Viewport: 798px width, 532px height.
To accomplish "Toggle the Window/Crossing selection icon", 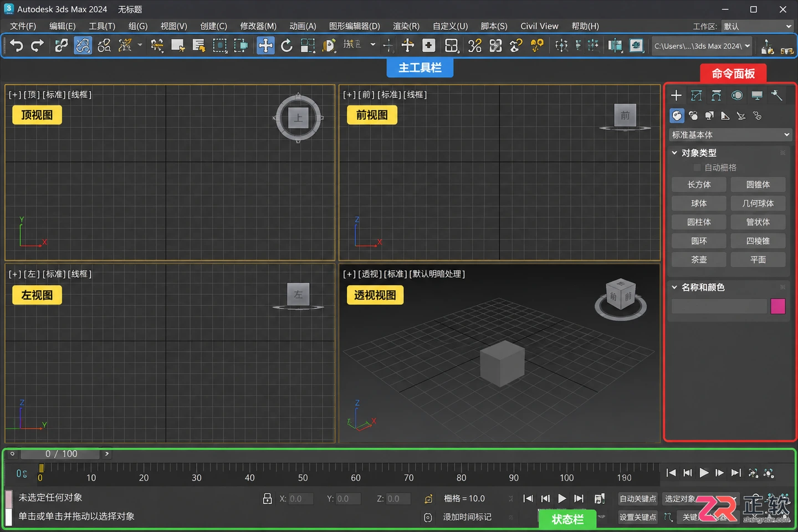I will coord(241,45).
